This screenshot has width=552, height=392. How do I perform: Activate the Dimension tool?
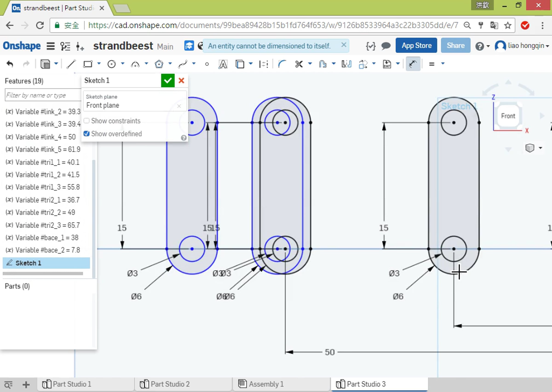tap(413, 64)
